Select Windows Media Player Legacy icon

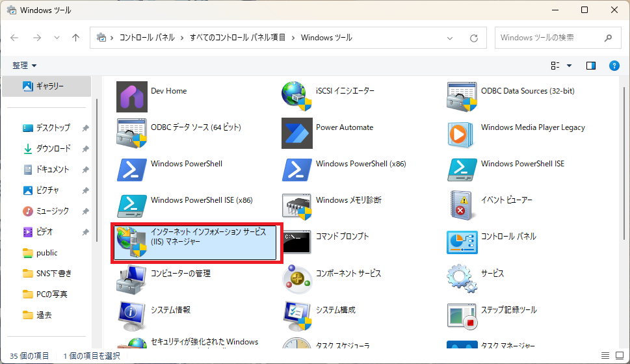pyautogui.click(x=460, y=135)
